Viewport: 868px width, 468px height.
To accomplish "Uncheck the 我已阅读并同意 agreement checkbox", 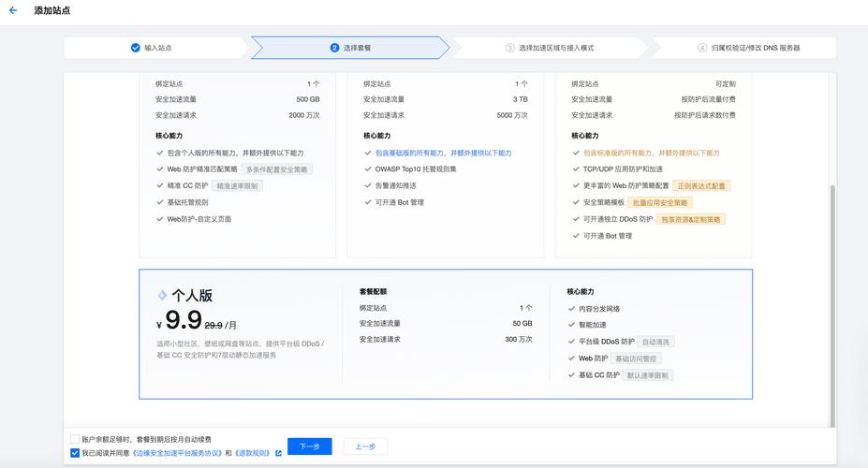I will (x=75, y=453).
